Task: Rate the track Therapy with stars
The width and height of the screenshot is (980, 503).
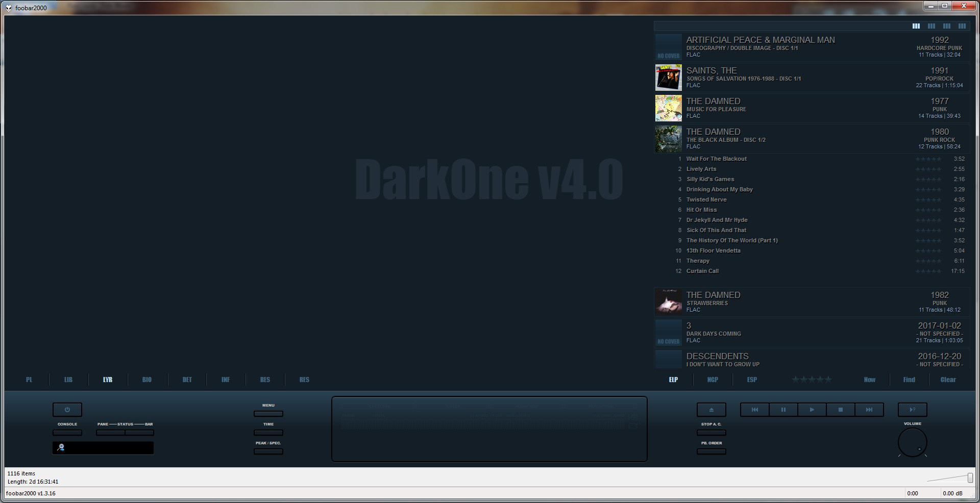Action: click(928, 261)
